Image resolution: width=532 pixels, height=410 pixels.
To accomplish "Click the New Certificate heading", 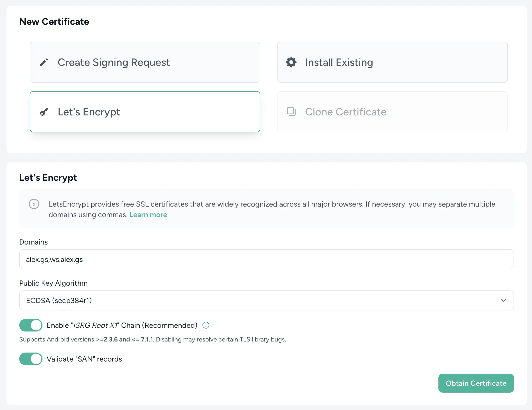I will tap(54, 22).
